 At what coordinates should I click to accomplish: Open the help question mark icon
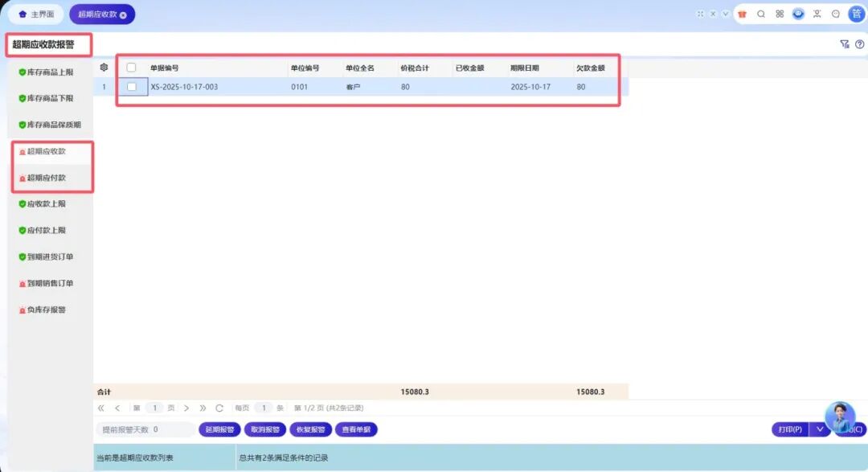(x=859, y=44)
